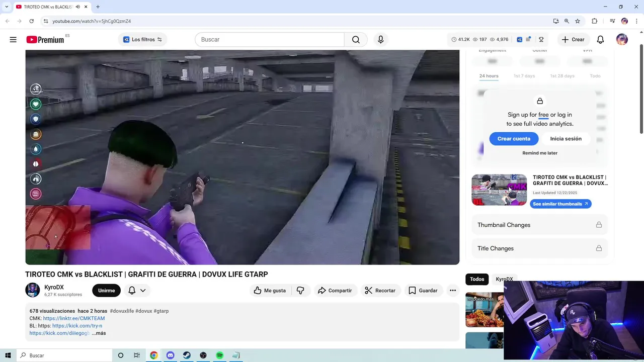Viewport: 644px width, 362px height.
Task: Select the 1st 28 days tab
Action: [562, 76]
